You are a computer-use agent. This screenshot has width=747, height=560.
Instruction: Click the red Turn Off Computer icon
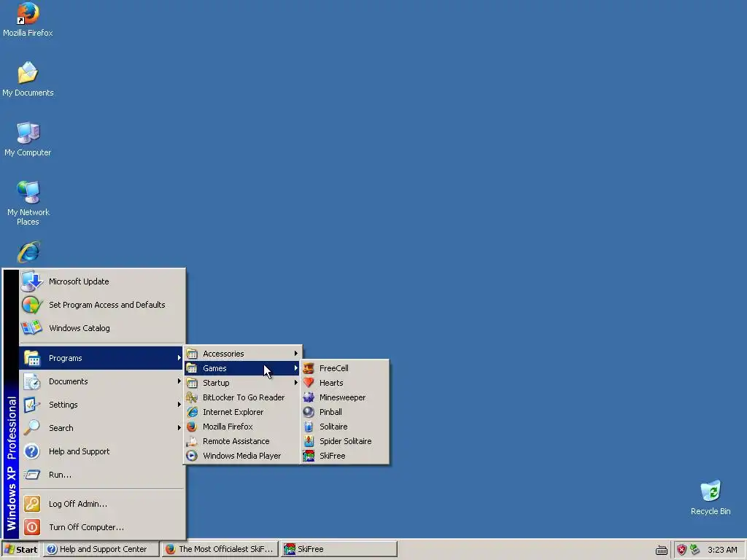tap(32, 527)
